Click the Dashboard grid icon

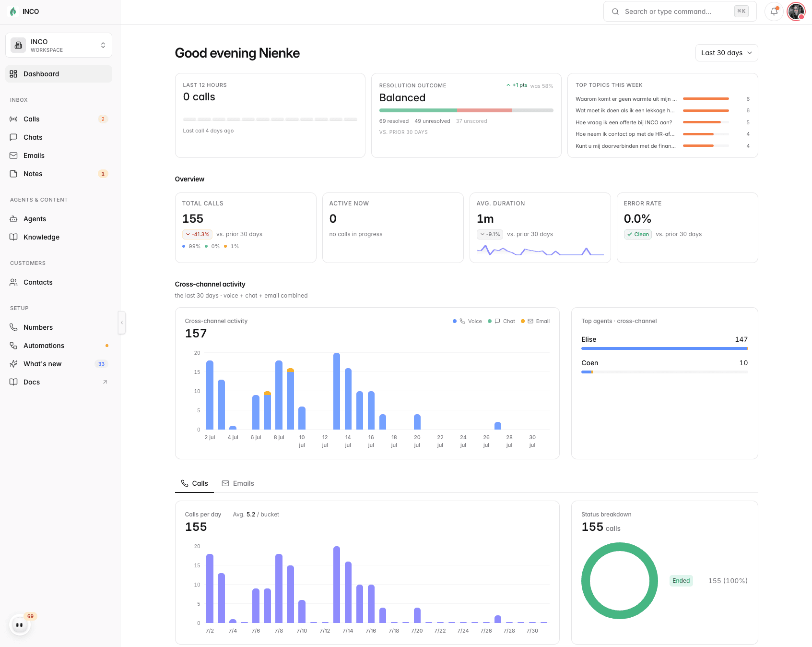13,74
